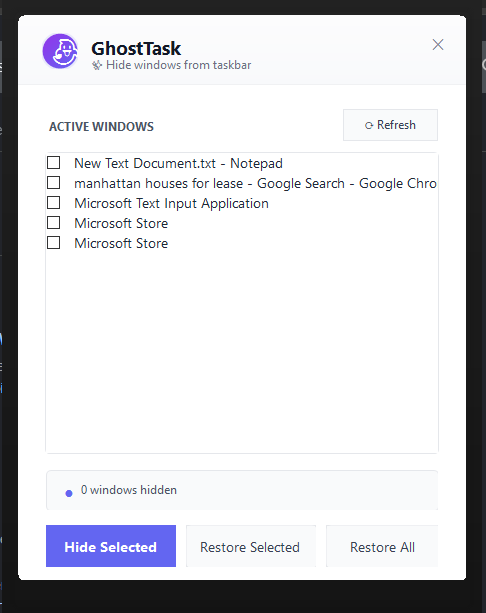Screen dimensions: 486x613
Task: Click the Restore Selected button
Action: (251, 546)
